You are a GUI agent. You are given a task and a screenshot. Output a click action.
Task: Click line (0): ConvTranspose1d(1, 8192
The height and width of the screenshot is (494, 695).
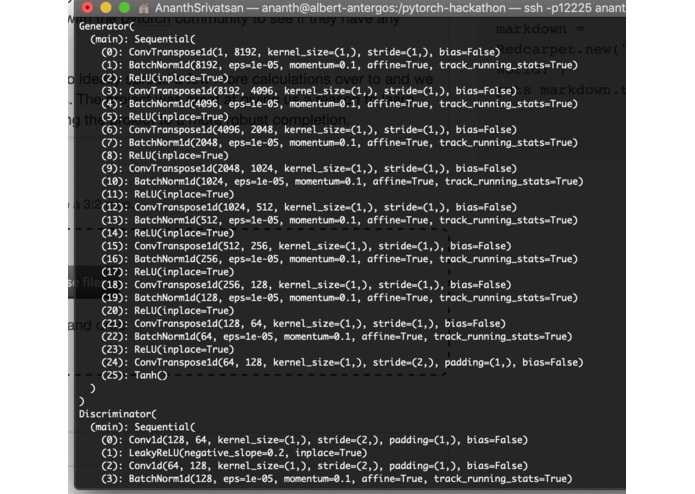pyautogui.click(x=301, y=52)
